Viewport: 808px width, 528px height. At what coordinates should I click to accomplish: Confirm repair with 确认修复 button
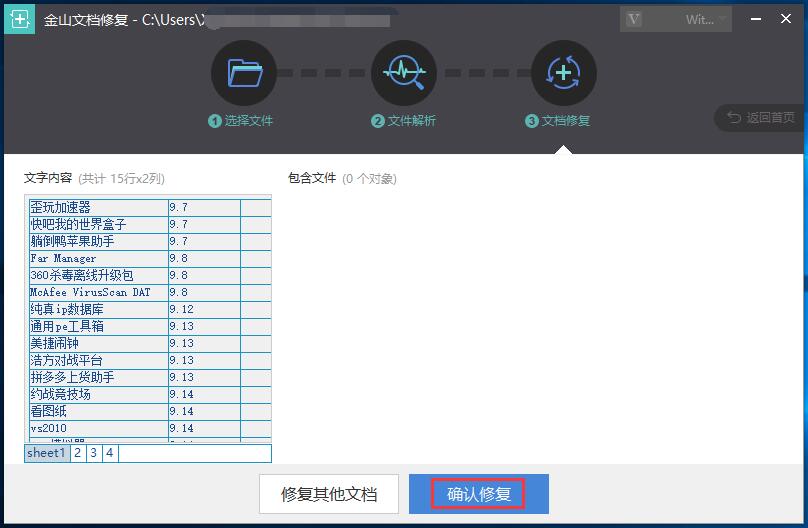478,494
